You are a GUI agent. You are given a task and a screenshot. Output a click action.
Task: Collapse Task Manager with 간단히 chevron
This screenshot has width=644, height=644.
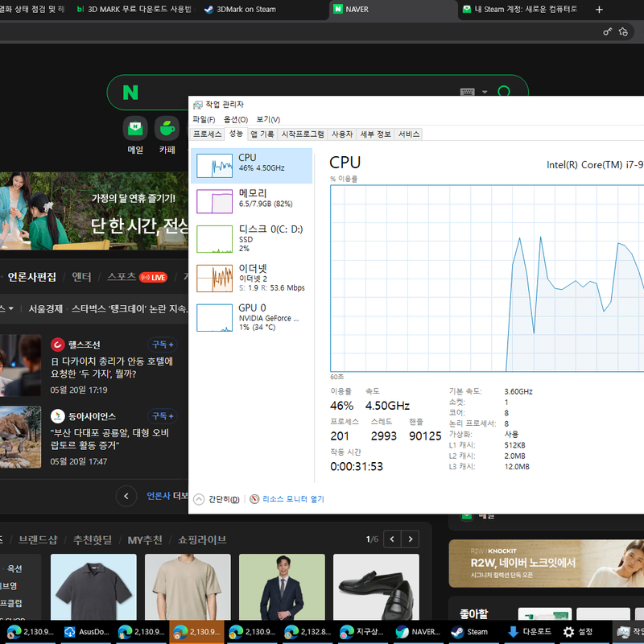pyautogui.click(x=199, y=499)
